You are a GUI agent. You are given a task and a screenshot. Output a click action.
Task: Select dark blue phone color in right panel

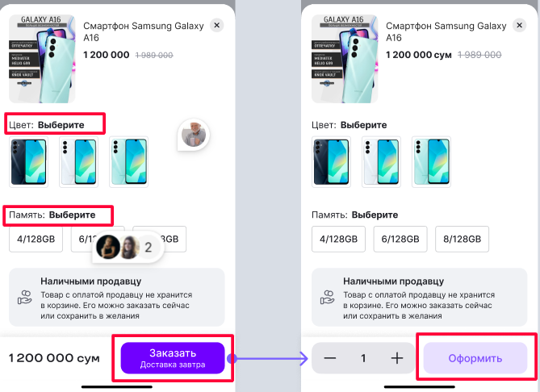click(331, 162)
